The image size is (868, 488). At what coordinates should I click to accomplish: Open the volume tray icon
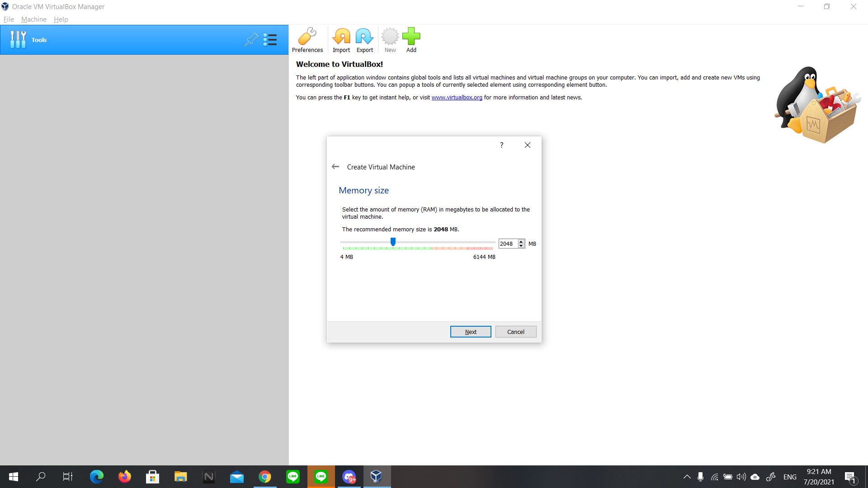[x=741, y=477]
